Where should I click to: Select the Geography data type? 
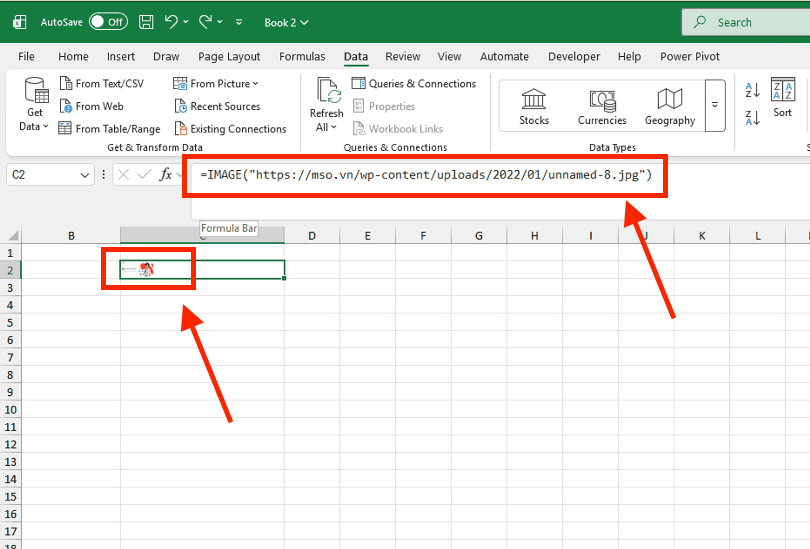(669, 106)
